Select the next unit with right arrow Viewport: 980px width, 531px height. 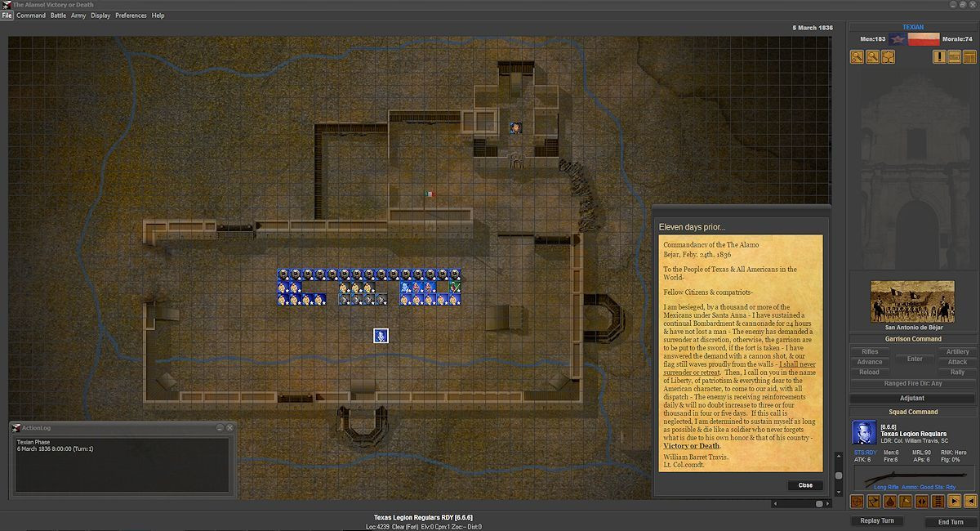click(x=955, y=501)
